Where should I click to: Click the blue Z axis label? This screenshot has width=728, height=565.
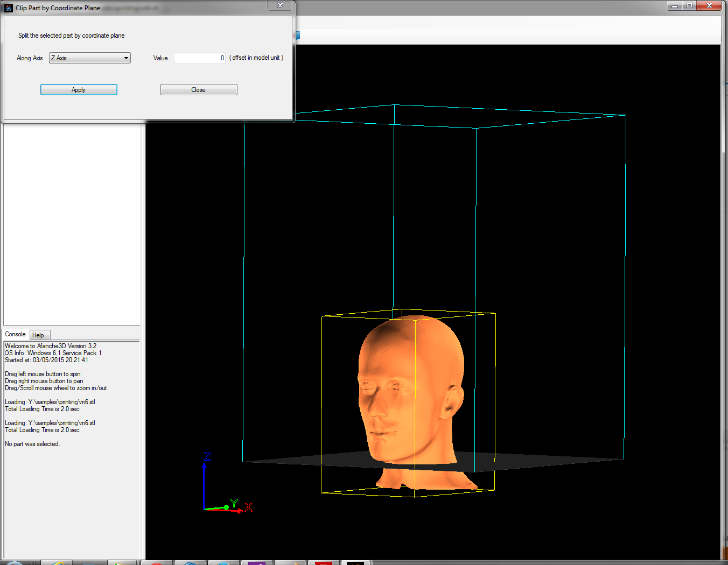[207, 457]
